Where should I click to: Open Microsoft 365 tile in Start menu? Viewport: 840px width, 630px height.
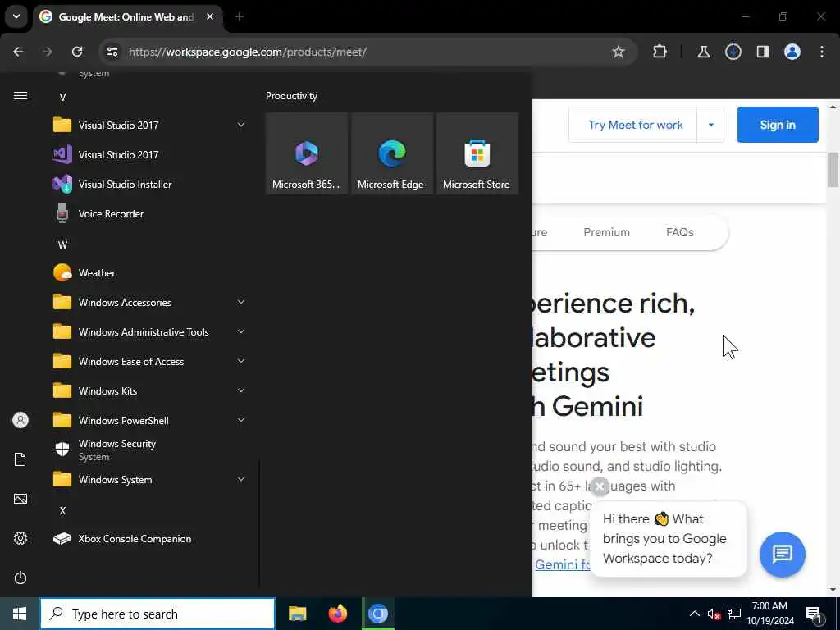coord(307,153)
